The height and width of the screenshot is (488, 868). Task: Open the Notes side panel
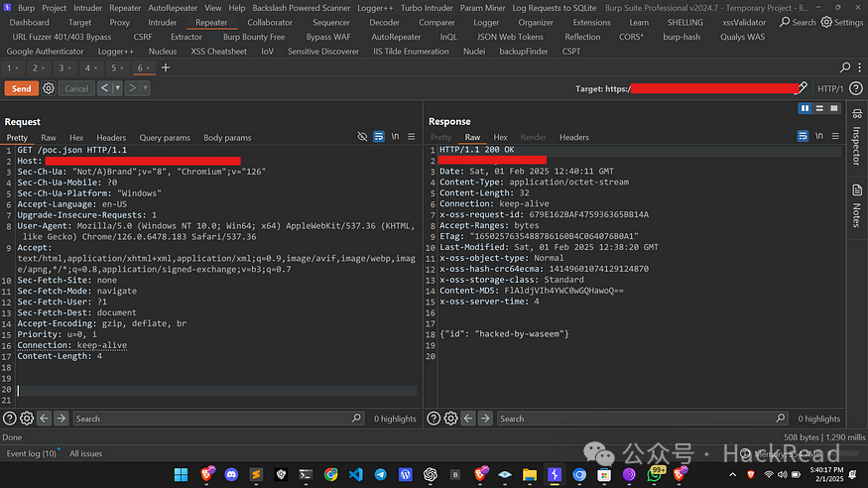[856, 206]
